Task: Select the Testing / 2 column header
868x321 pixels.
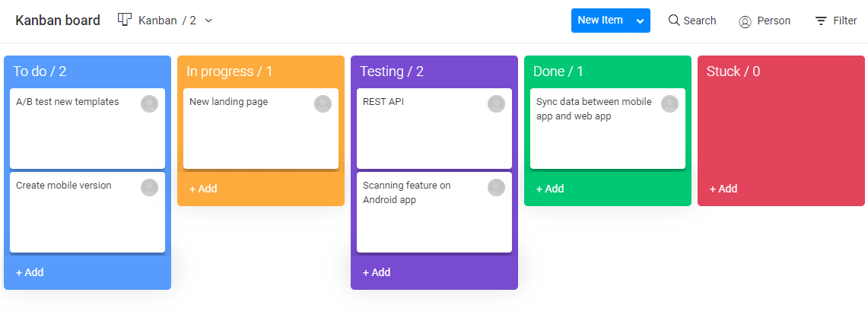Action: click(392, 72)
